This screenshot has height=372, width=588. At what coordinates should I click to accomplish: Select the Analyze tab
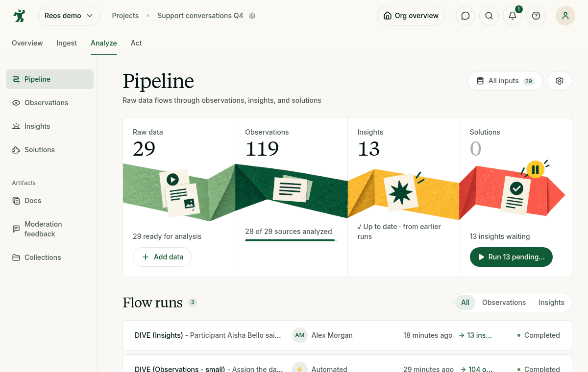(104, 43)
